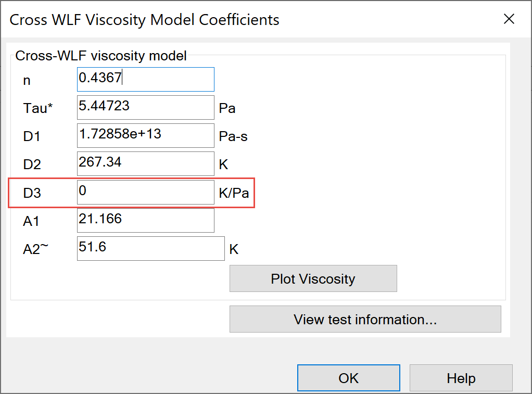The height and width of the screenshot is (394, 532).
Task: Select the D2 value field
Action: click(x=145, y=163)
